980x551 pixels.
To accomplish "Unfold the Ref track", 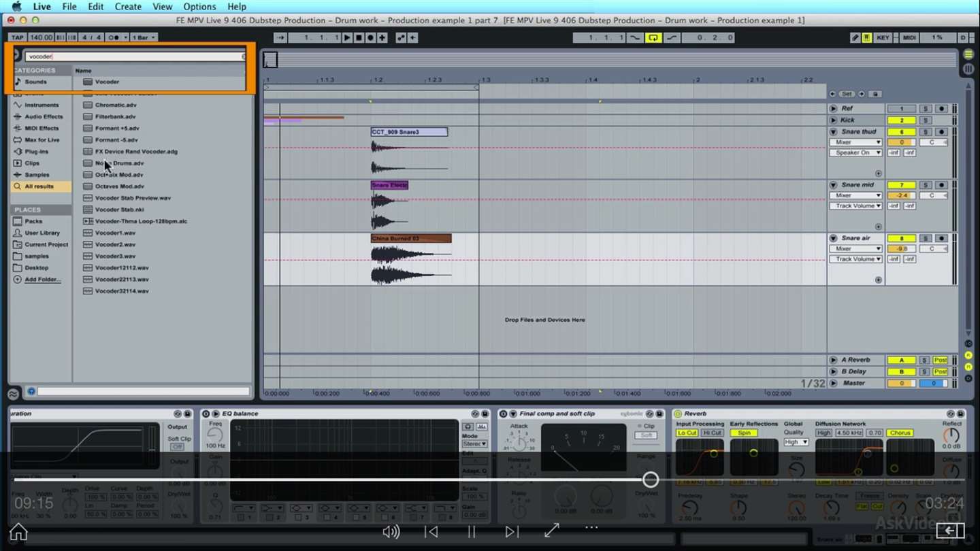I will pyautogui.click(x=834, y=108).
